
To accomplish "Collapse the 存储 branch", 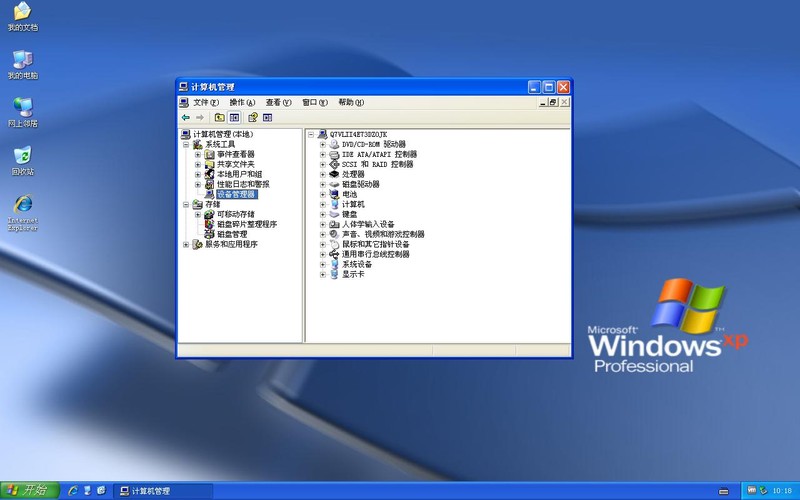I will [186, 205].
